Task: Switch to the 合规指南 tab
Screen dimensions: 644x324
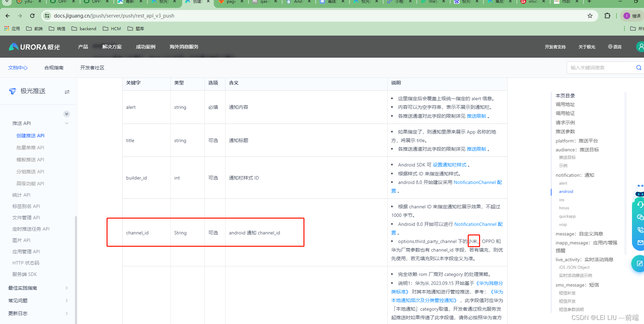Action: [x=54, y=68]
